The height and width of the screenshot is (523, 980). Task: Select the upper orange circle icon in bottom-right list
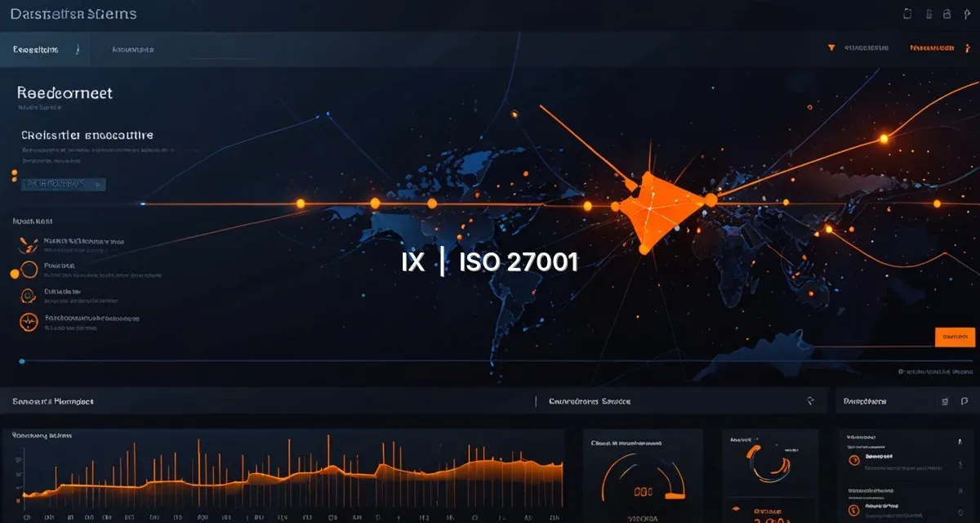point(853,459)
